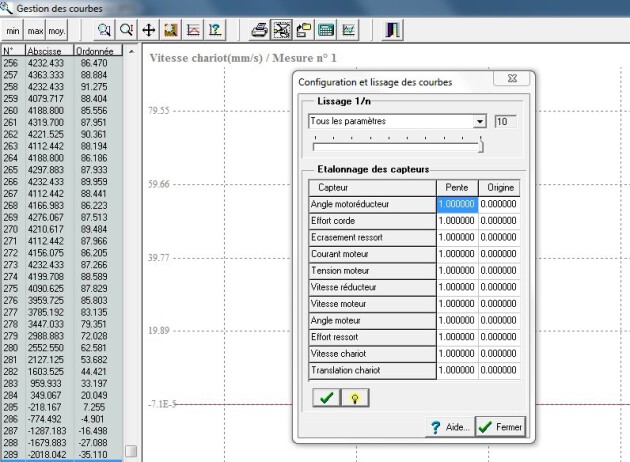Select data row number 285
This screenshot has height=462, width=630.
click(62, 407)
